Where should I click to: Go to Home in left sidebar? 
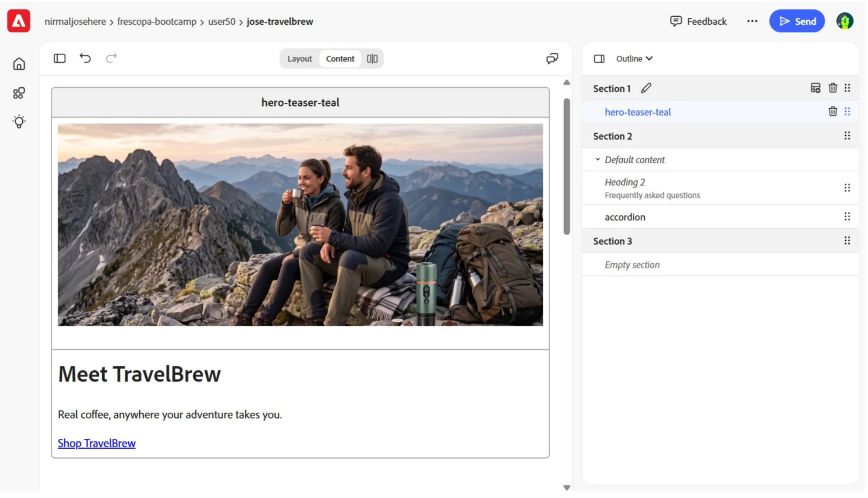(x=19, y=64)
